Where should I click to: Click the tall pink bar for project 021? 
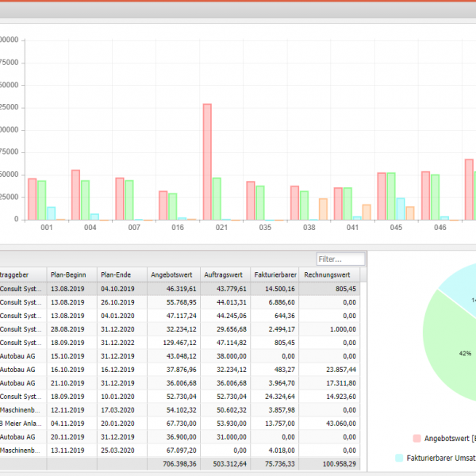(207, 161)
